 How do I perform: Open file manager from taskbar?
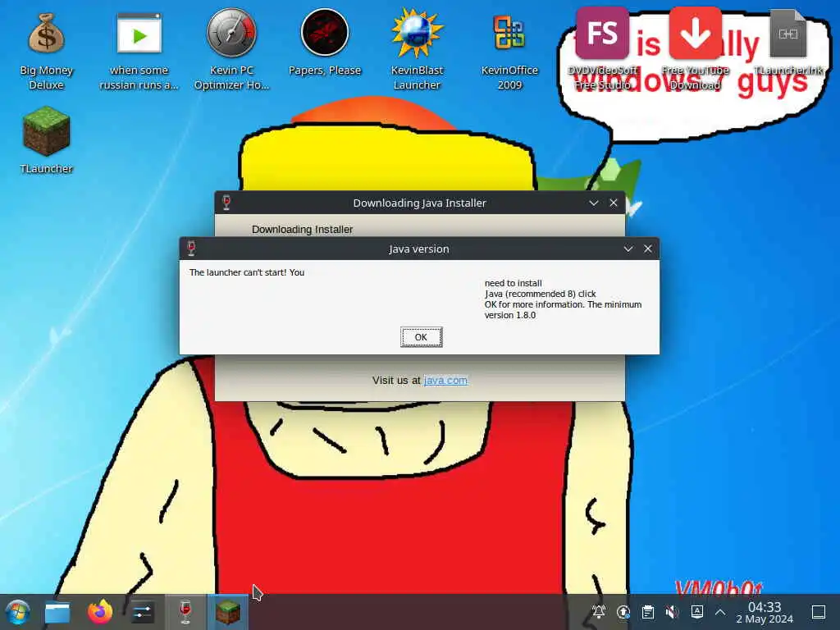tap(57, 612)
